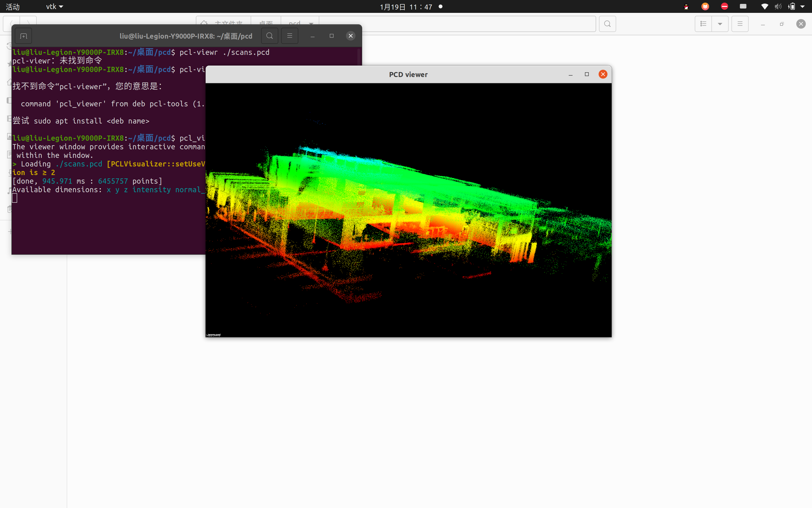This screenshot has width=812, height=508.
Task: Click the Wi-Fi network icon
Action: coord(765,6)
